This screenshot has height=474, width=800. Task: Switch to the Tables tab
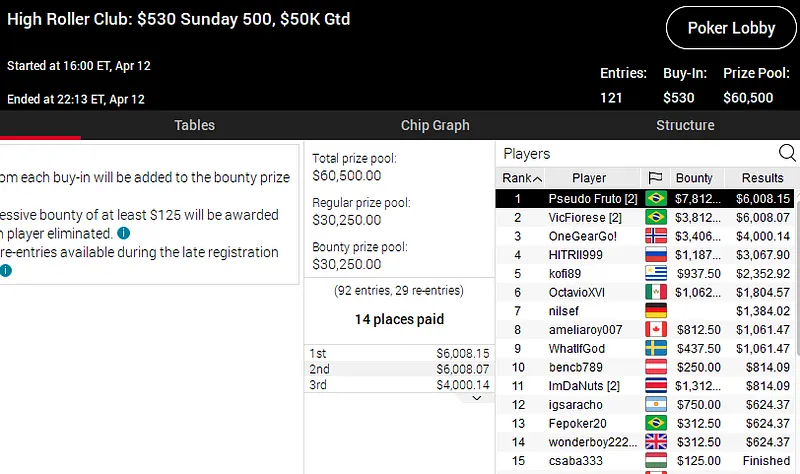coord(194,125)
